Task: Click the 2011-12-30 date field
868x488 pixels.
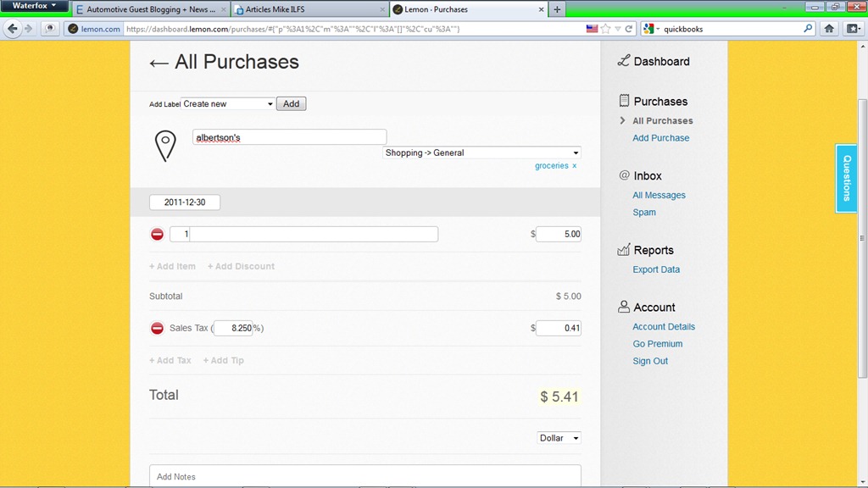Action: click(184, 202)
